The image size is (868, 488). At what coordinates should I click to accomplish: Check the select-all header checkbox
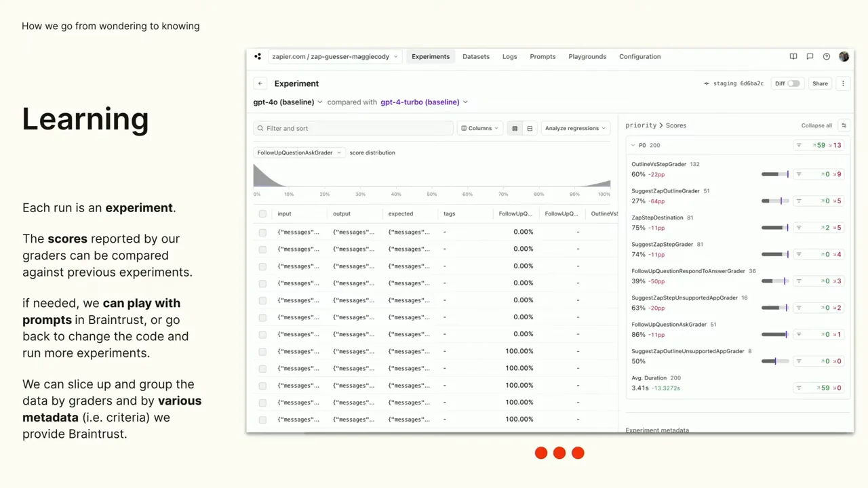pos(262,213)
